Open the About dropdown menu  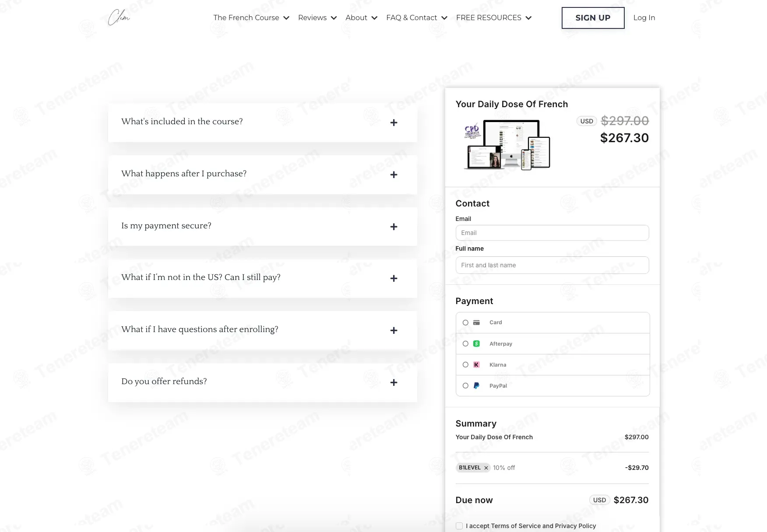click(x=361, y=17)
